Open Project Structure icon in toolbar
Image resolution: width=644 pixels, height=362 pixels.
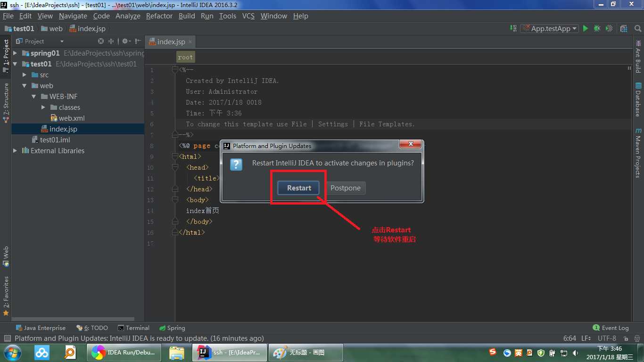(x=624, y=28)
